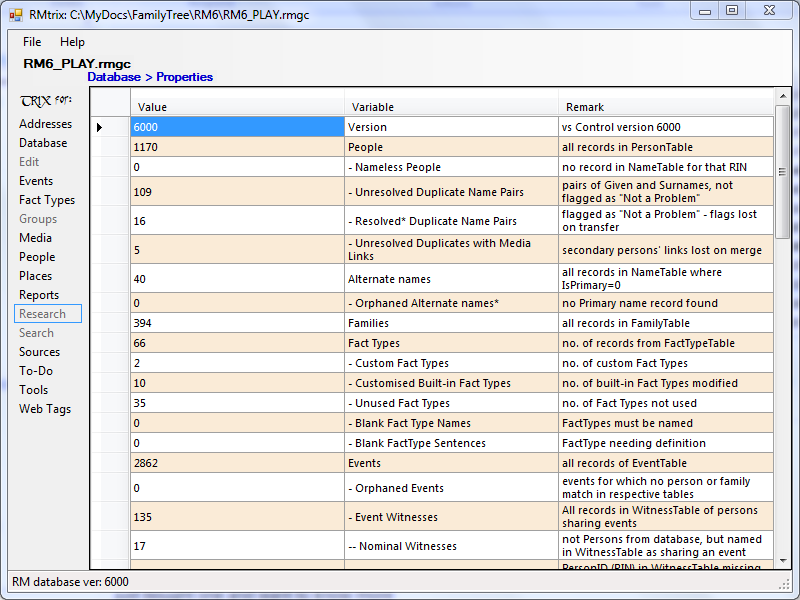Image resolution: width=800 pixels, height=600 pixels.
Task: Click the Groups sidebar item
Action: (38, 219)
